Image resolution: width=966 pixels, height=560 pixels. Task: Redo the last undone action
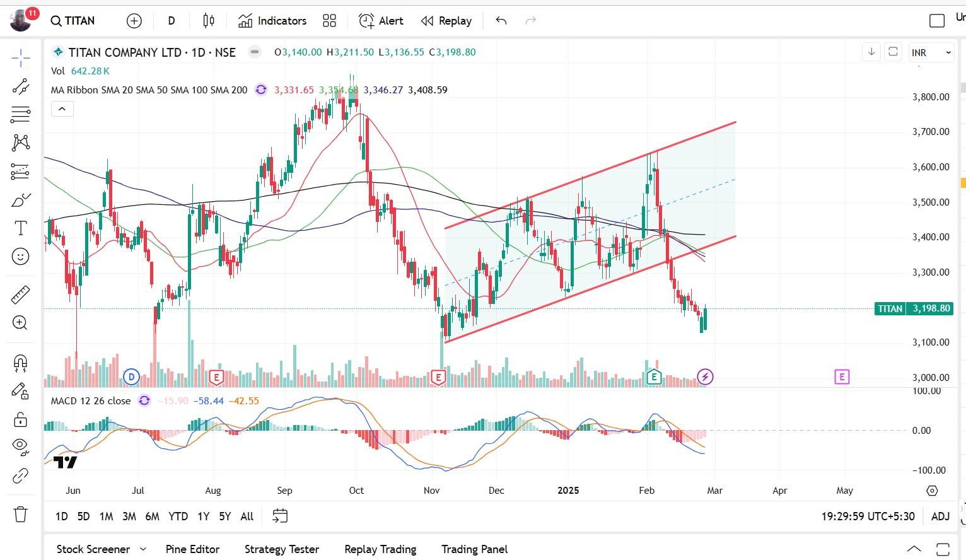(x=531, y=21)
